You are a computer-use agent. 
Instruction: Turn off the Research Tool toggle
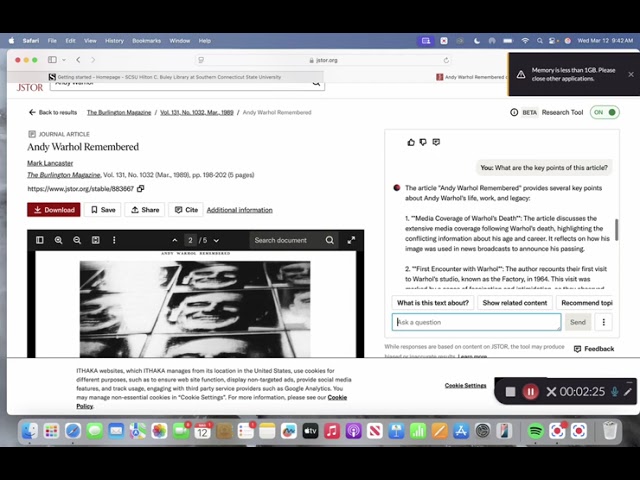pyautogui.click(x=604, y=112)
